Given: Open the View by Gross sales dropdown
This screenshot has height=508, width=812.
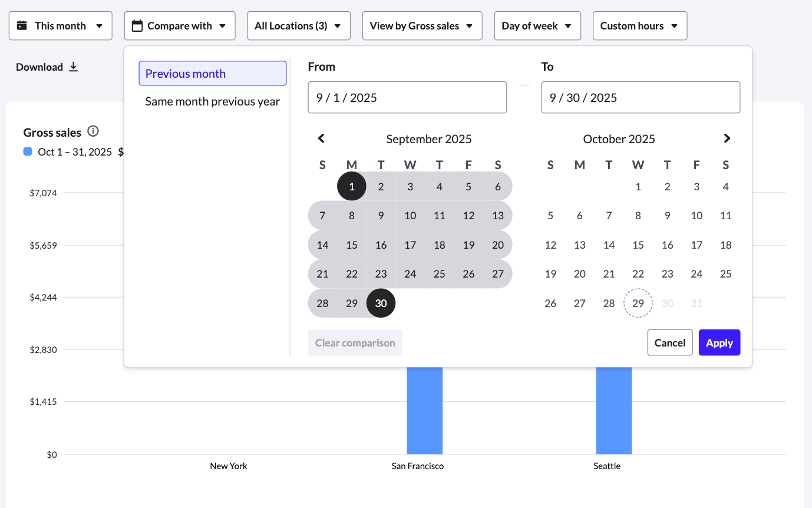Looking at the screenshot, I should tap(422, 25).
